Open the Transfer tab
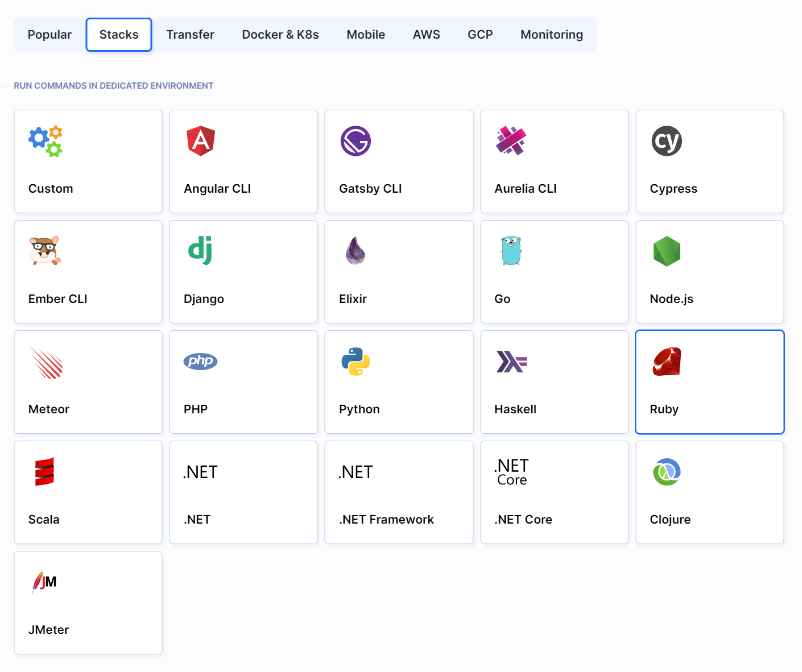This screenshot has height=672, width=802. tap(190, 35)
